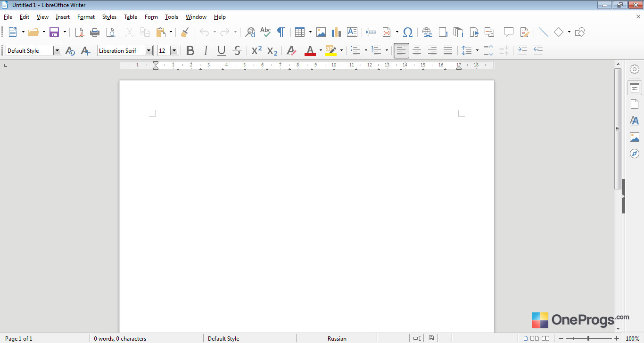Create a new document with the New icon
This screenshot has width=644, height=343.
(x=13, y=32)
